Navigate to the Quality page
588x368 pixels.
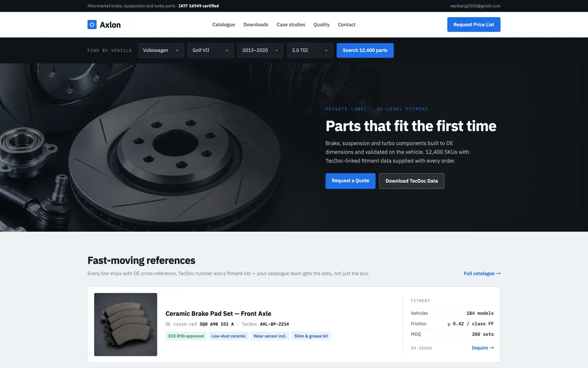point(322,25)
